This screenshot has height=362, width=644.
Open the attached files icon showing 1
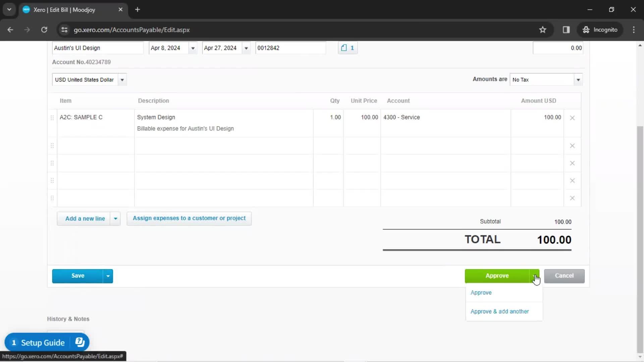coord(347,48)
